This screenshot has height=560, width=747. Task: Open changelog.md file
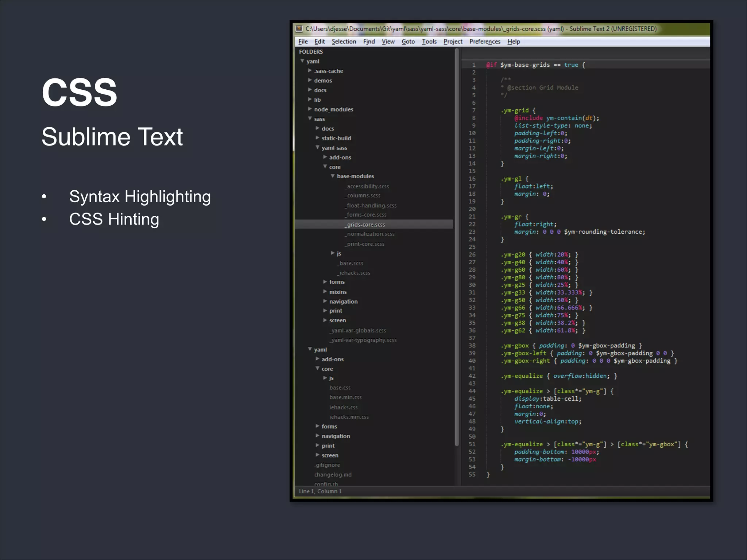[333, 475]
